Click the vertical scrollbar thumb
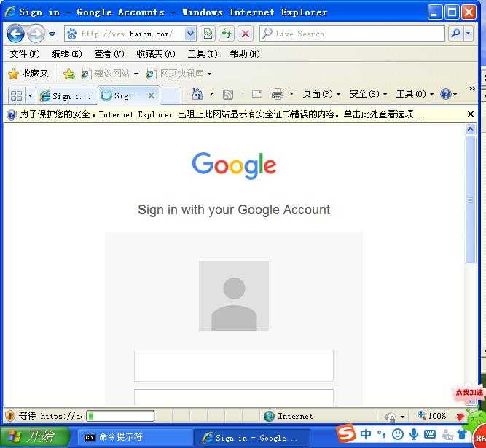The height and width of the screenshot is (448, 486). 471,200
